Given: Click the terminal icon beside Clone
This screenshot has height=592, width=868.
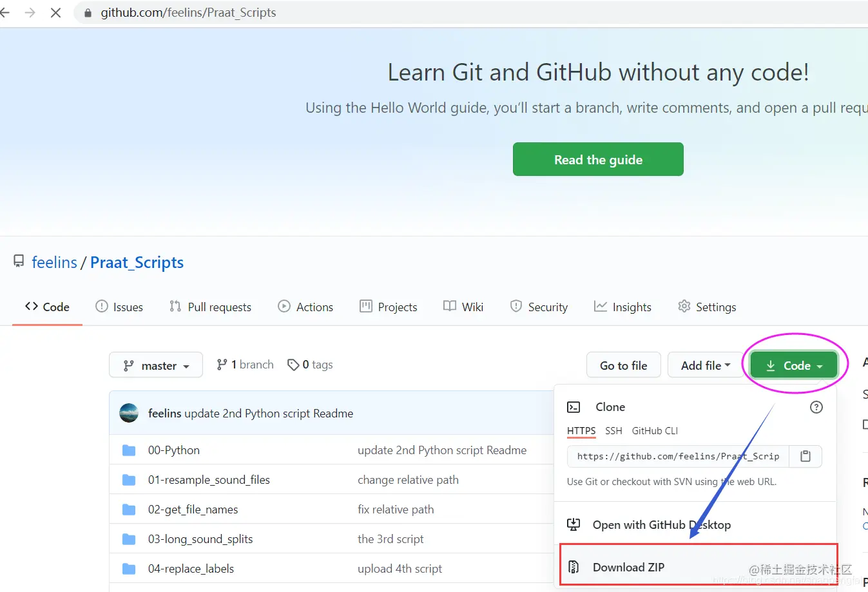Looking at the screenshot, I should 574,407.
